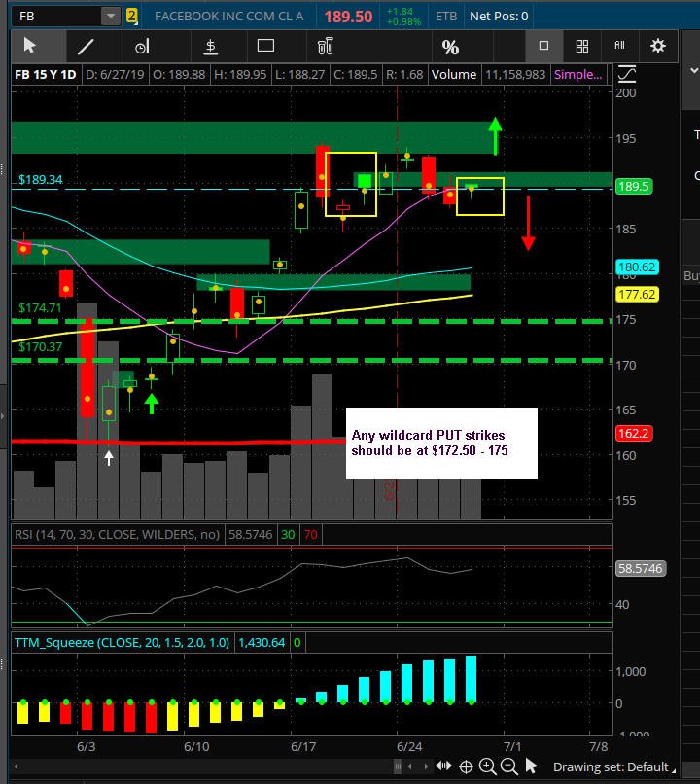This screenshot has height=784, width=700.
Task: Toggle percent scale view
Action: (x=450, y=47)
